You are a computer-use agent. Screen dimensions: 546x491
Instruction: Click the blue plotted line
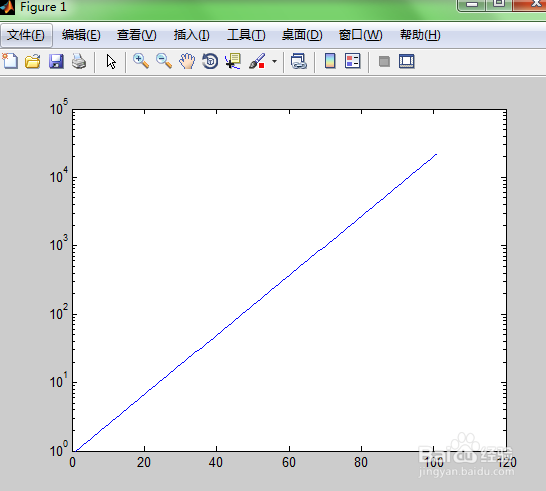coord(256,303)
